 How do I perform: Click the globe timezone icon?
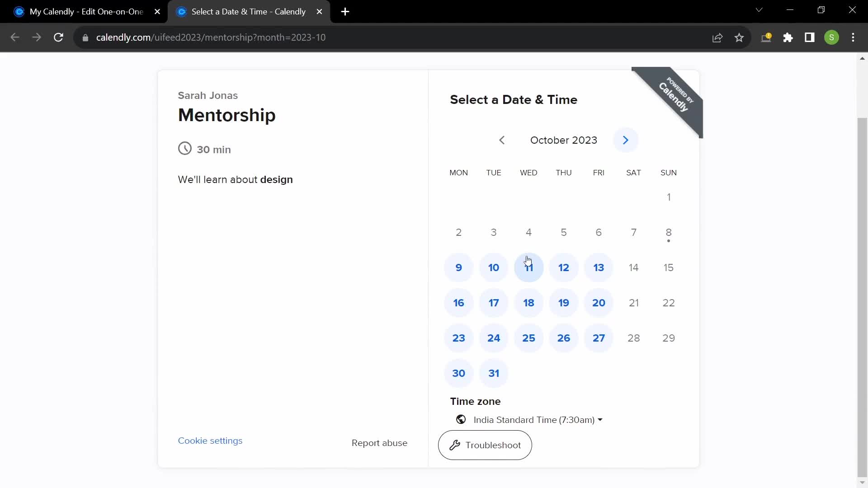461,419
